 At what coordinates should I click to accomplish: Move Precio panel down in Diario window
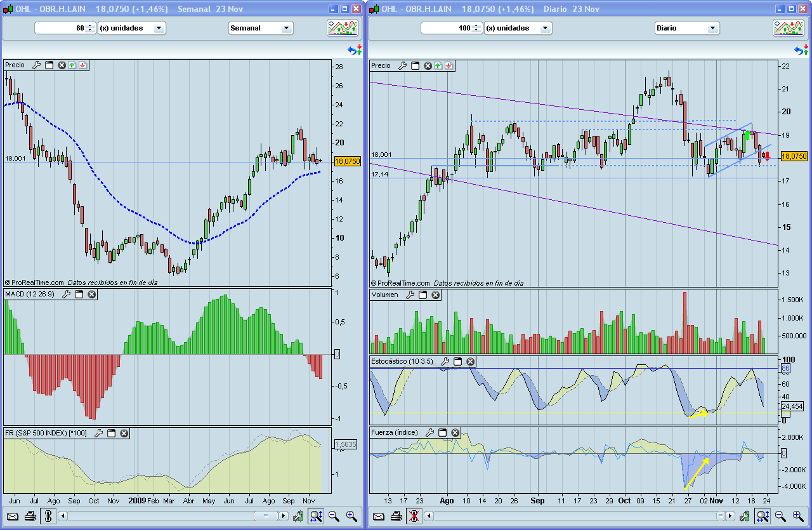point(449,65)
